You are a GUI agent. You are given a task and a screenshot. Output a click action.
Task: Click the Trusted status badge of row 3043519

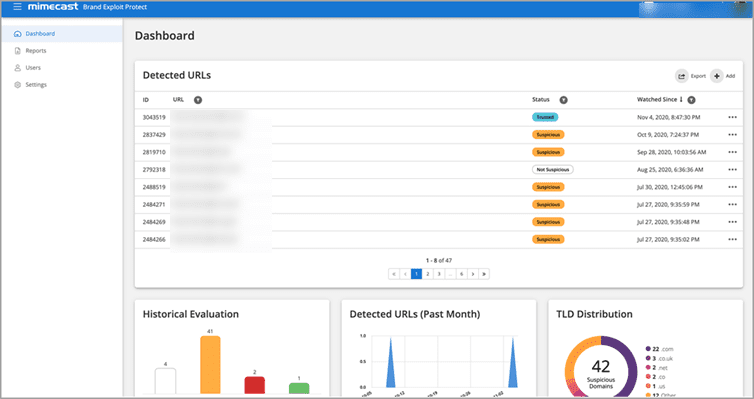(x=545, y=117)
